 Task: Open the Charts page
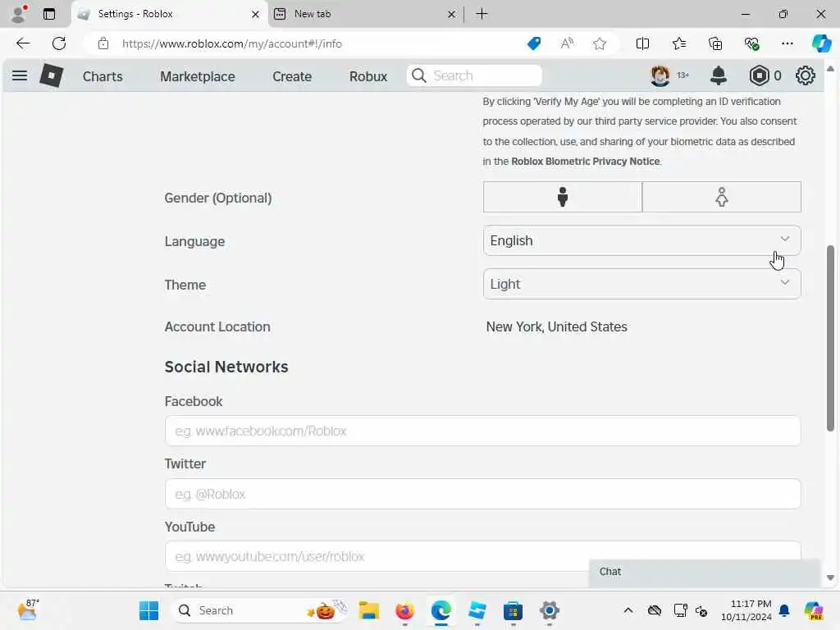(x=103, y=76)
